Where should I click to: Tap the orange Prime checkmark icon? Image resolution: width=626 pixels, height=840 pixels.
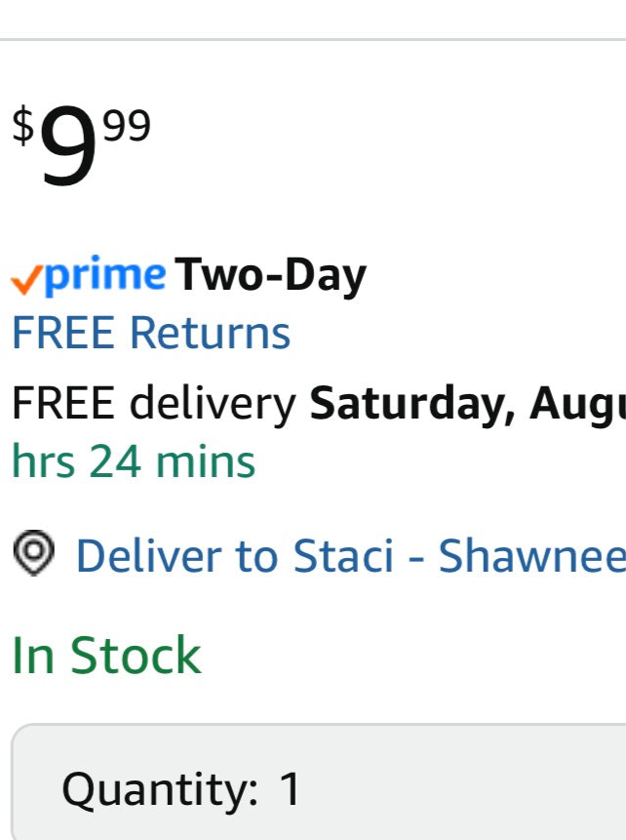[26, 280]
